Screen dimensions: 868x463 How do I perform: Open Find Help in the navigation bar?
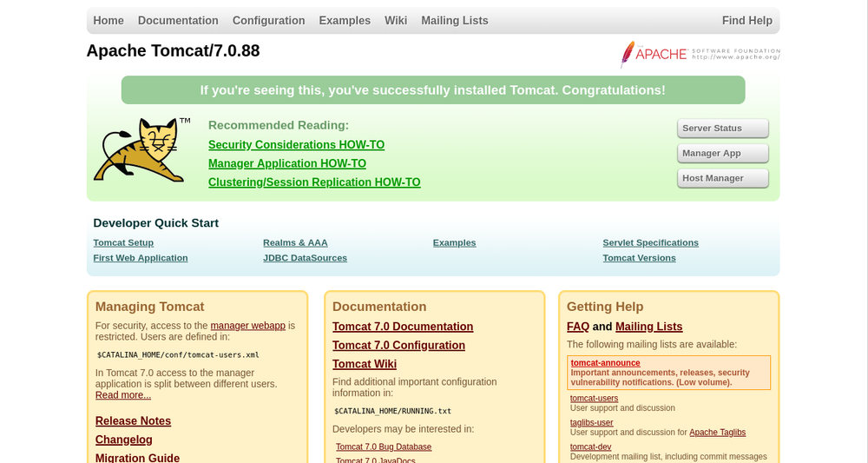tap(746, 21)
